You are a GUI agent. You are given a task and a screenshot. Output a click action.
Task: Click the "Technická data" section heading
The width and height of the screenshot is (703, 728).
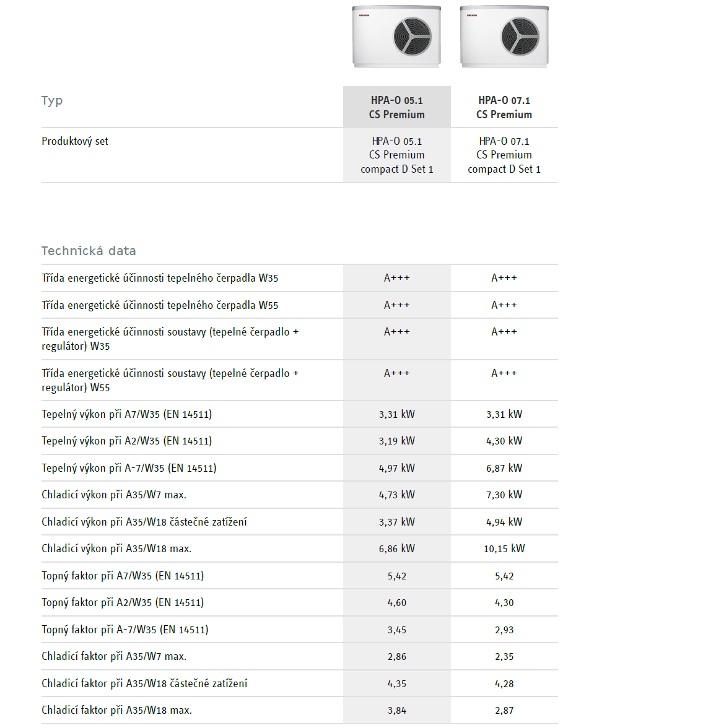tap(89, 251)
